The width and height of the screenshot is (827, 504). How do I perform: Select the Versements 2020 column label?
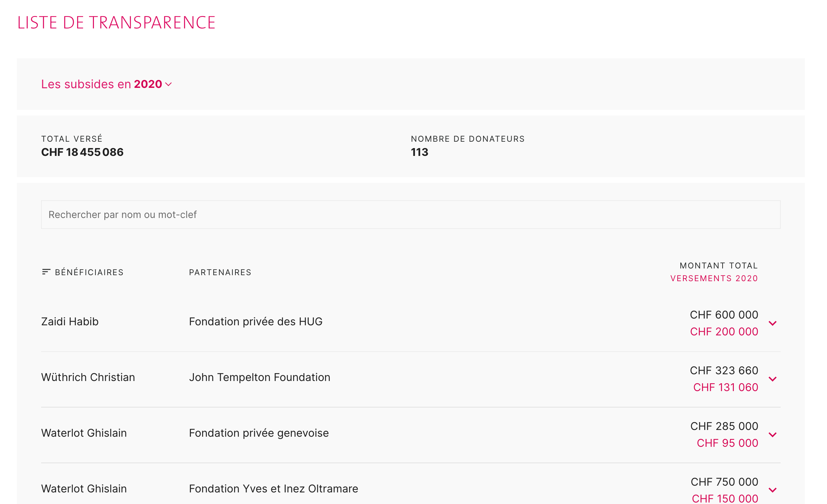[714, 279]
